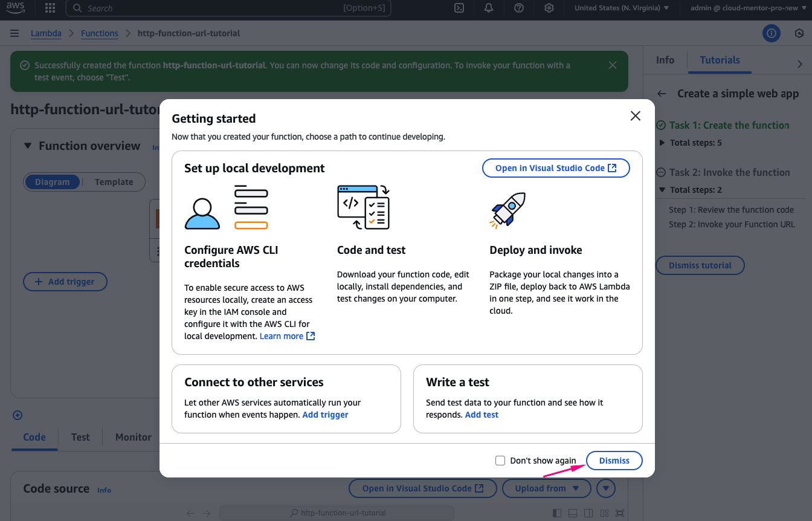Close the Getting started dialog with X
Screen dimensions: 812x521
[x=635, y=116]
